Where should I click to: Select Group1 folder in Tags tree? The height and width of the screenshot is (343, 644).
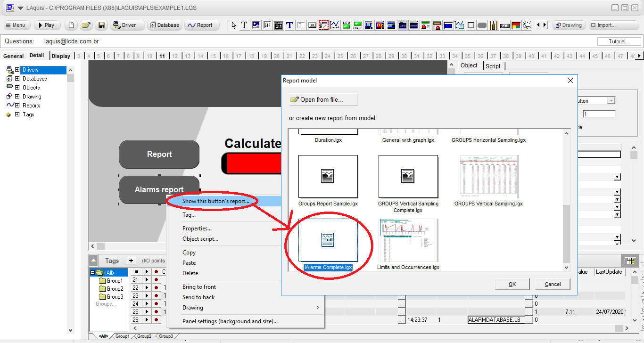tap(111, 281)
